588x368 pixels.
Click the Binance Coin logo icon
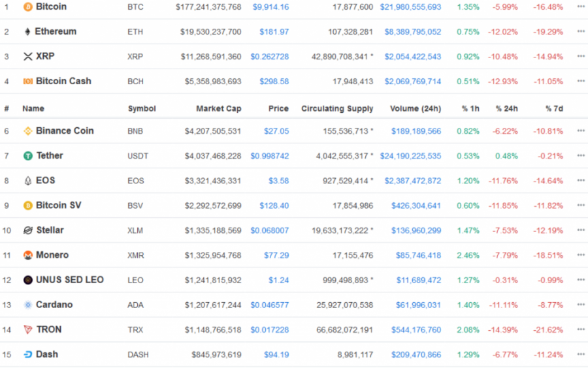tap(27, 131)
